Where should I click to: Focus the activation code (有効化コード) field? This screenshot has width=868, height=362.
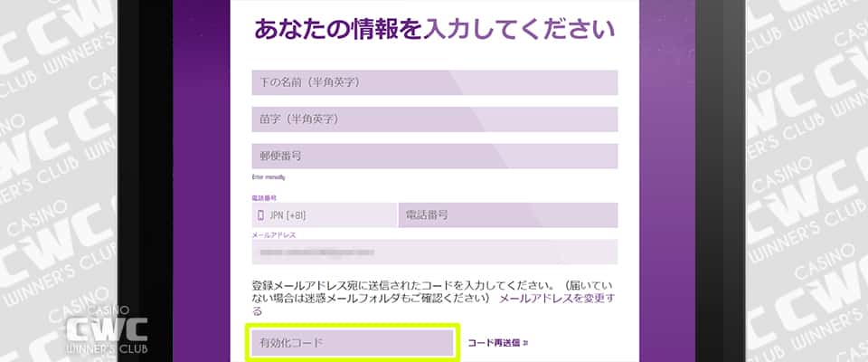(x=353, y=343)
